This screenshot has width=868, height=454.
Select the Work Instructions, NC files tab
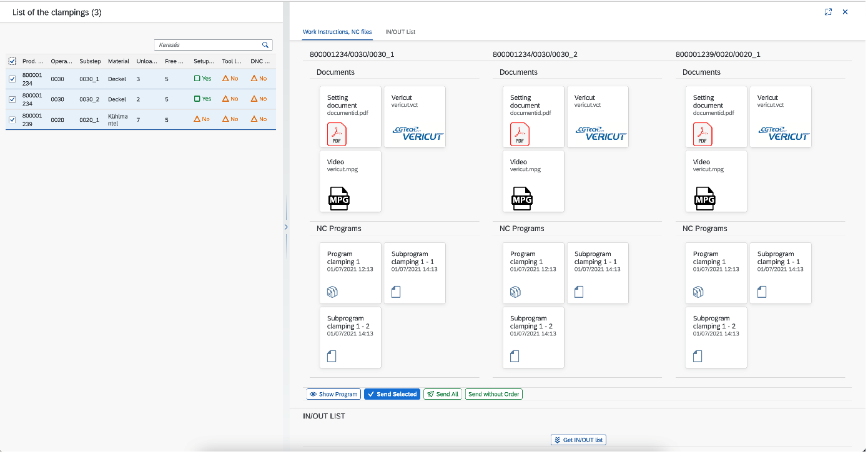point(337,32)
